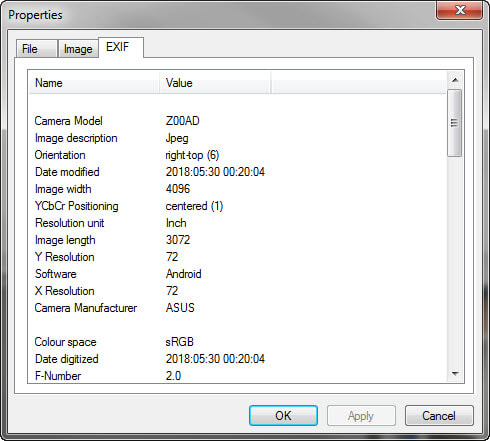This screenshot has width=490, height=441.
Task: Select the Camera Model row
Action: (x=237, y=121)
